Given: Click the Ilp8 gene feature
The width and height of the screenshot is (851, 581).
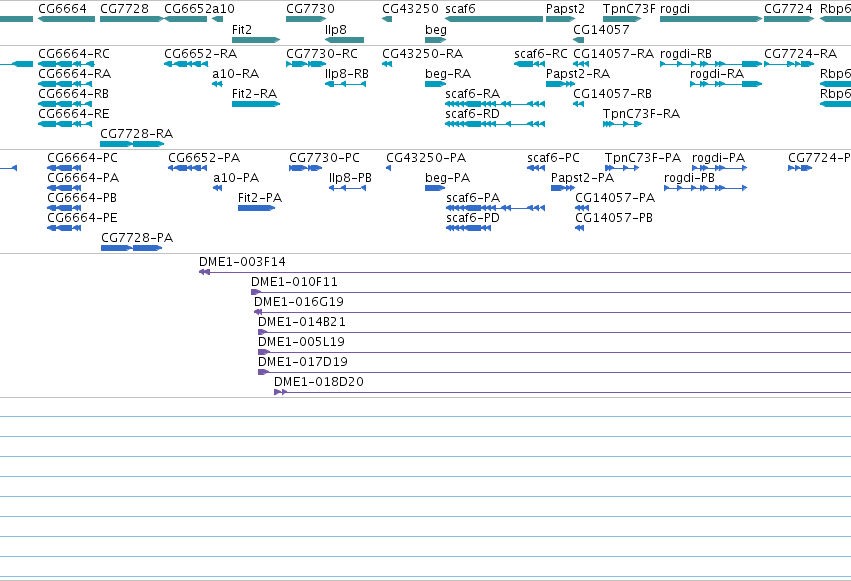Looking at the screenshot, I should (344, 40).
